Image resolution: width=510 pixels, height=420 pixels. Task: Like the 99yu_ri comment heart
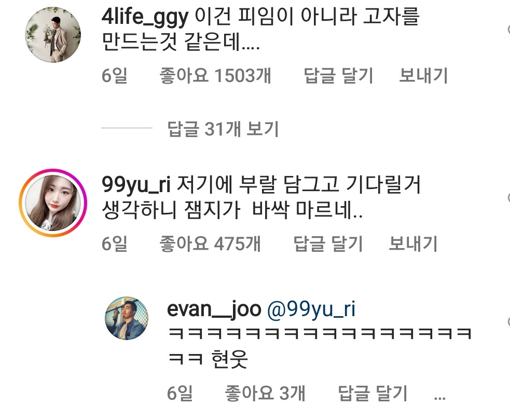point(508,197)
